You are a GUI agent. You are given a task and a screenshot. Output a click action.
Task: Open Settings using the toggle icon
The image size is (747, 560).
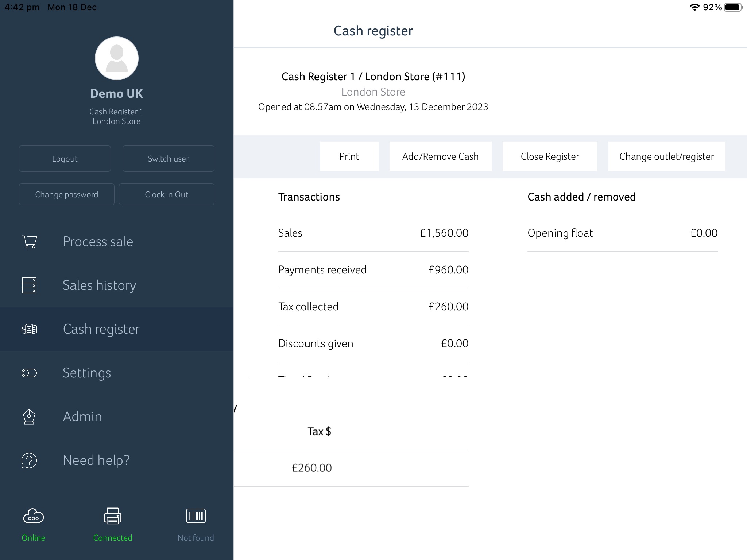point(29,373)
